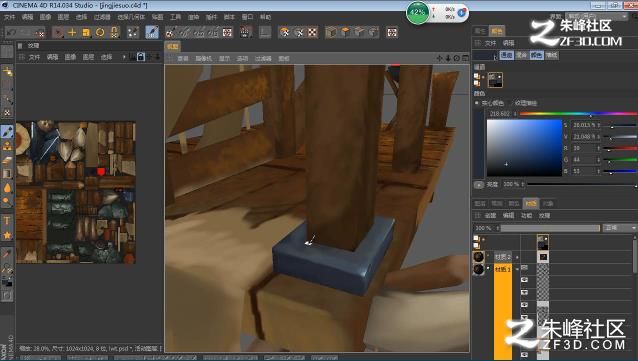Screen dimensions: 638x361
Task: Open the 窗口 menu in main menu bar
Action: pyautogui.click(x=247, y=17)
